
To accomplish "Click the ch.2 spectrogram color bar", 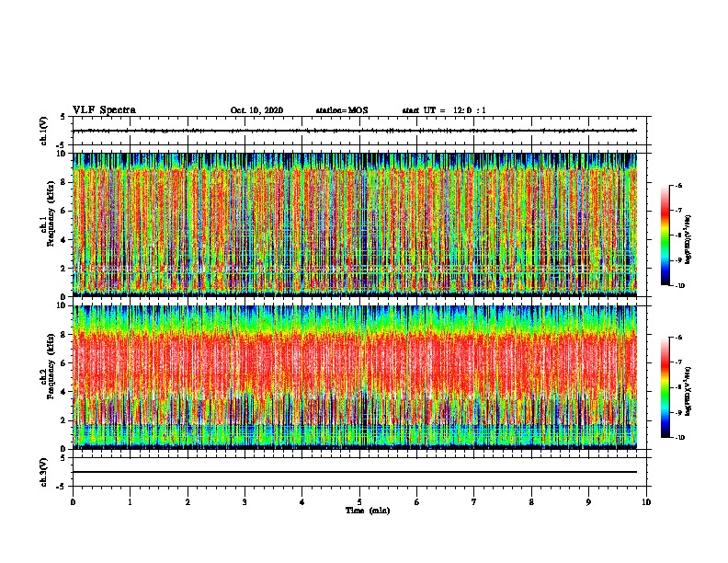I will [x=665, y=387].
